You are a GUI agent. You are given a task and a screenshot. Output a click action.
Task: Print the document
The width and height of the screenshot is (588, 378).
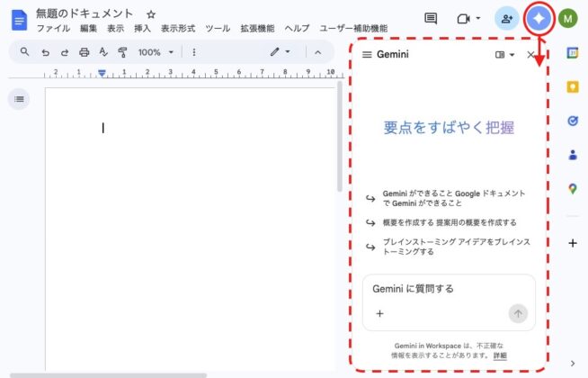pos(84,52)
